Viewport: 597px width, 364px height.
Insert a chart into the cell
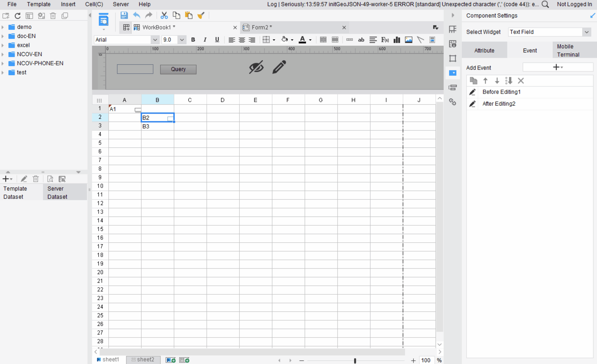click(397, 40)
